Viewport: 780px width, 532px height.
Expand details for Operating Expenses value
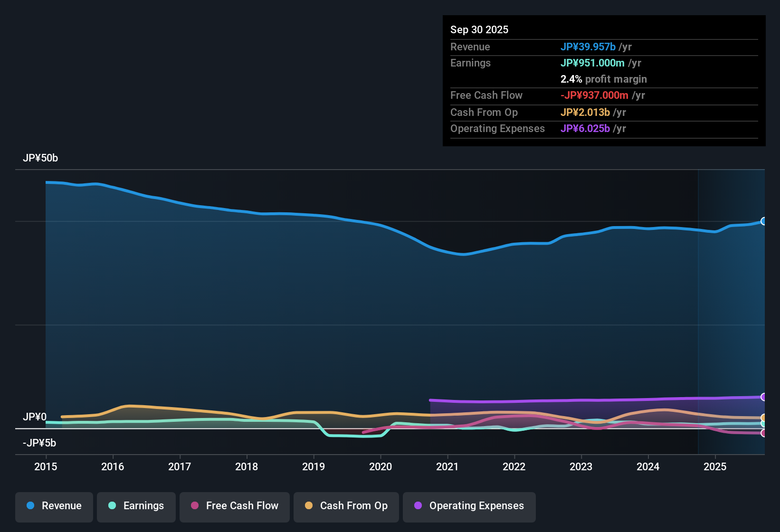pos(586,128)
